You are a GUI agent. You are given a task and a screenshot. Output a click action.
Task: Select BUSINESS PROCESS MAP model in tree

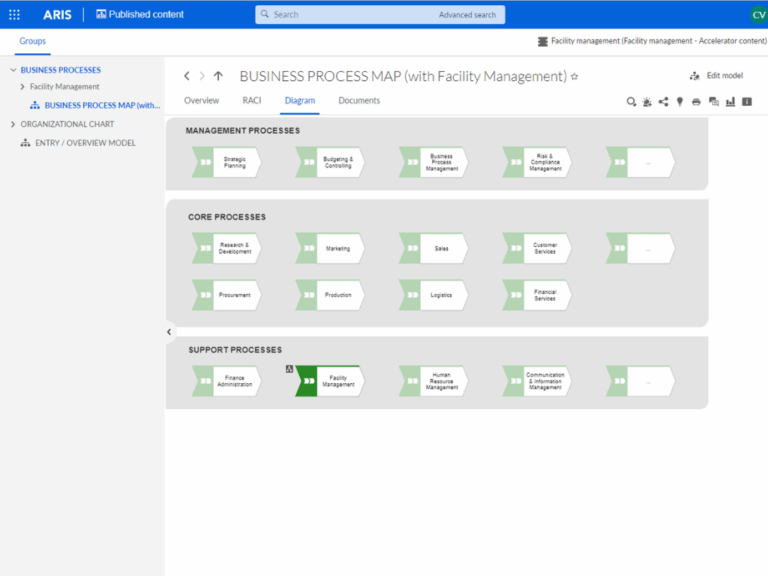(95, 105)
